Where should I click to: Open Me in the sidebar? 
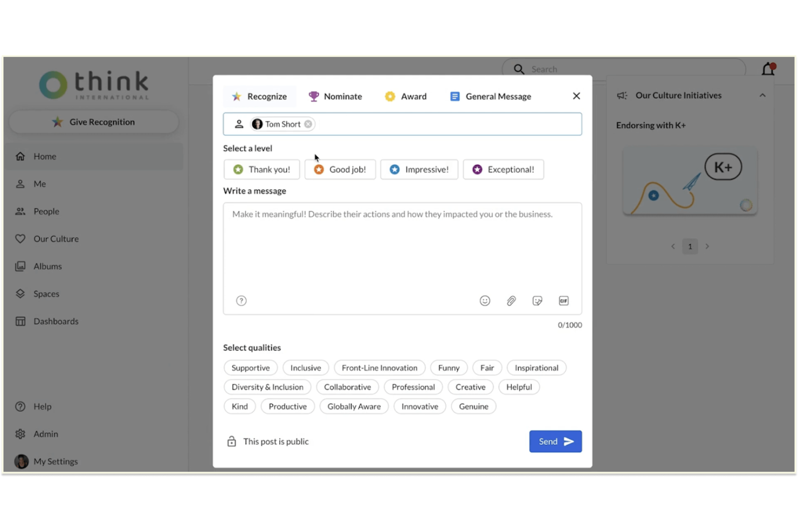click(94, 184)
